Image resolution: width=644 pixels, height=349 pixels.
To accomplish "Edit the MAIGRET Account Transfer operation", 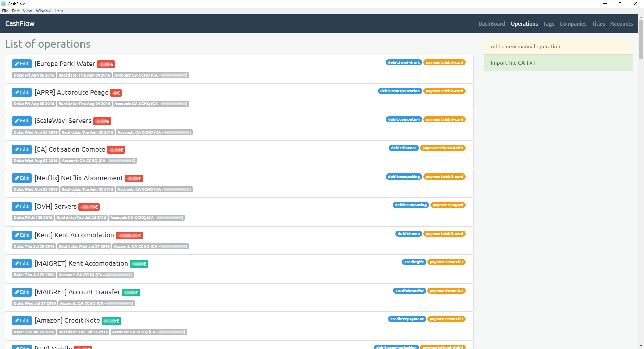I will (x=22, y=292).
